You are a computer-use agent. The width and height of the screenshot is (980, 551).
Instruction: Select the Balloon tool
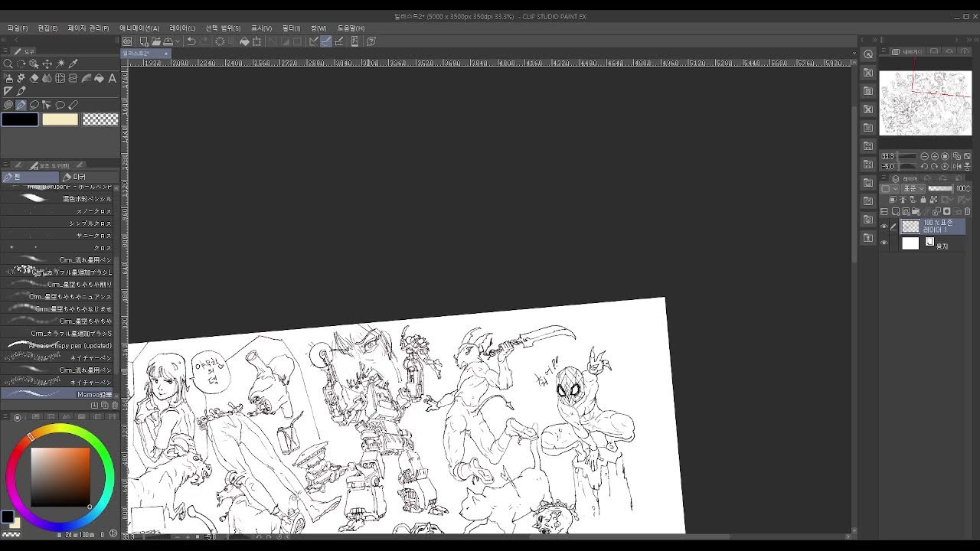(x=60, y=105)
